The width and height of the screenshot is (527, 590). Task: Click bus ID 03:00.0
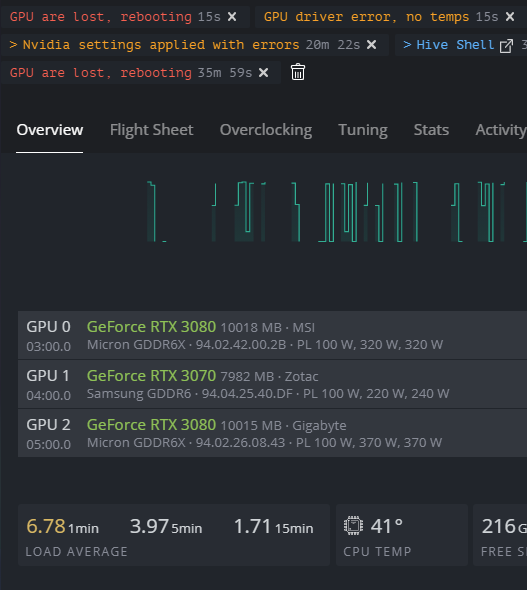pos(49,347)
